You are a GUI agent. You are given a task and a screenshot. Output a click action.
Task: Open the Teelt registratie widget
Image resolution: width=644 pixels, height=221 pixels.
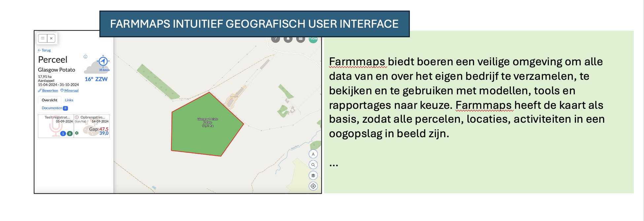pyautogui.click(x=55, y=126)
